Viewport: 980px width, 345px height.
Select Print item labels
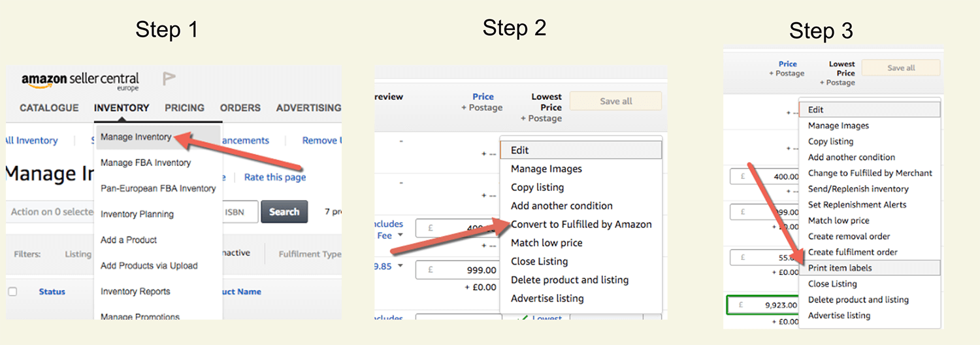click(x=870, y=268)
